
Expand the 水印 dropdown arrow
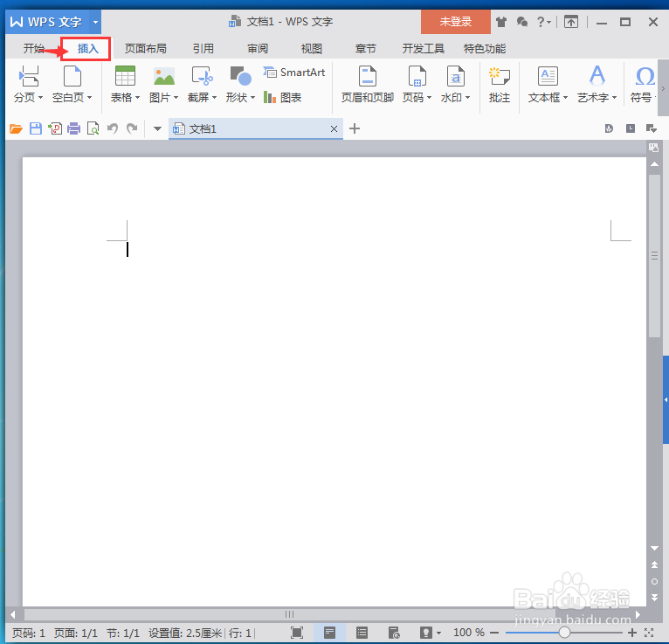(467, 98)
